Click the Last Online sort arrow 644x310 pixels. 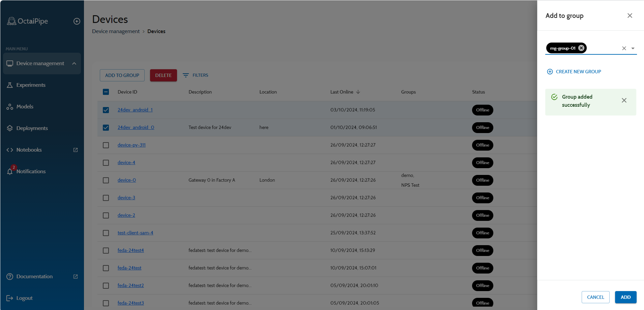358,92
